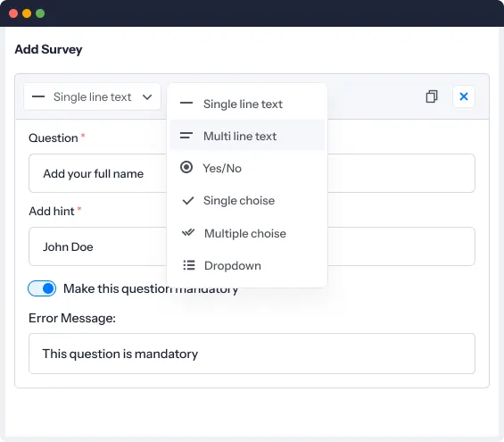Click the Question label text
This screenshot has width=504, height=442.
54,138
